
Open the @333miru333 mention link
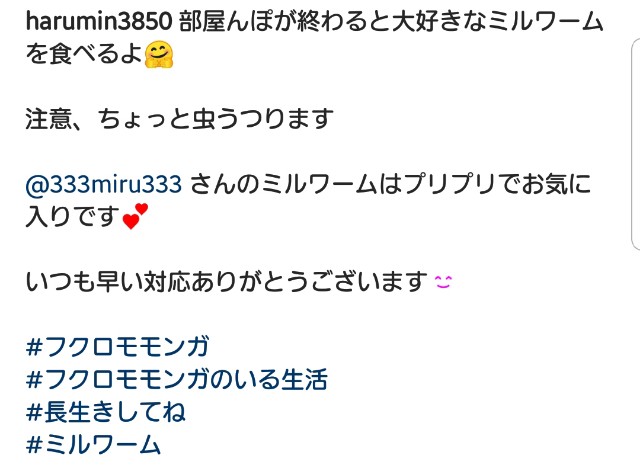(104, 184)
